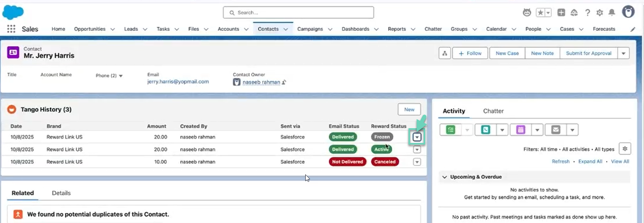Open the Help question mark icon
The image size is (644, 223).
pos(588,13)
